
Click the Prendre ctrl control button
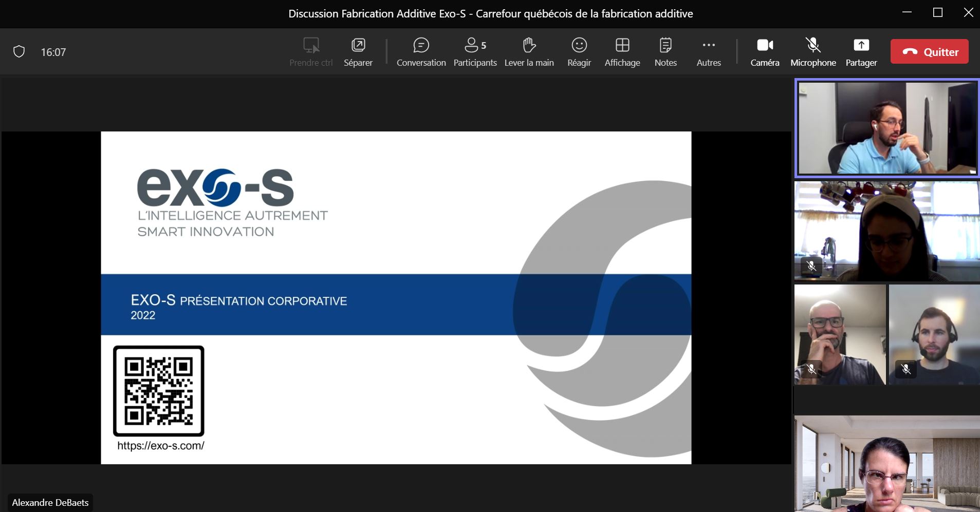311,52
